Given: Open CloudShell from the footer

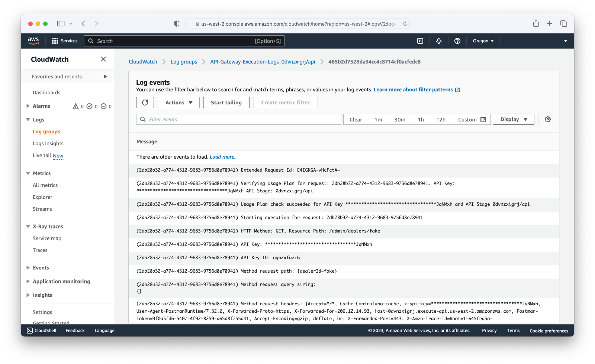Looking at the screenshot, I should [42, 331].
